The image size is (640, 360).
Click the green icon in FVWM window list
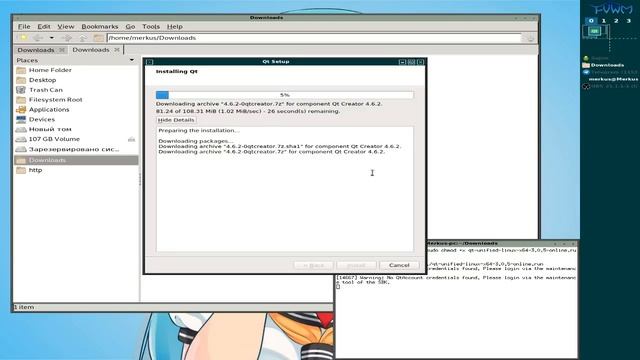(x=586, y=58)
